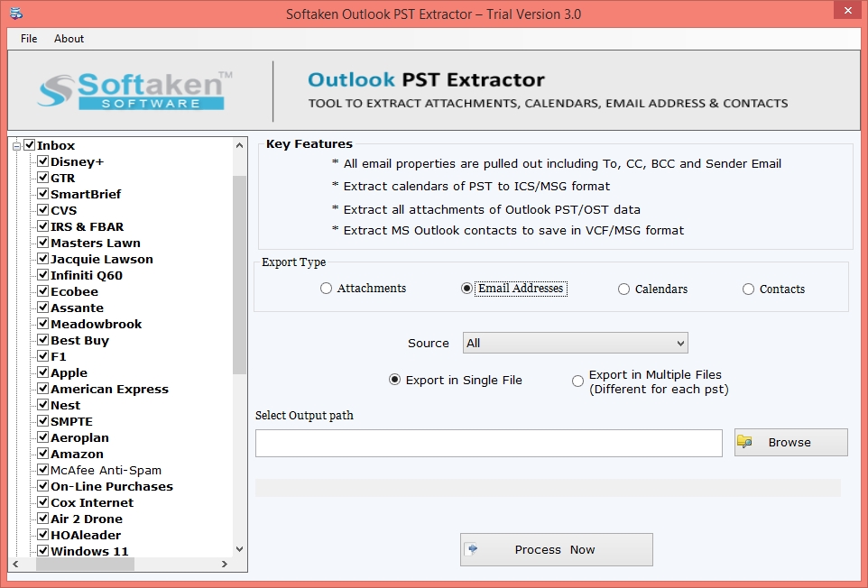This screenshot has height=588, width=868.
Task: Uncheck the American Express folder
Action: [42, 389]
